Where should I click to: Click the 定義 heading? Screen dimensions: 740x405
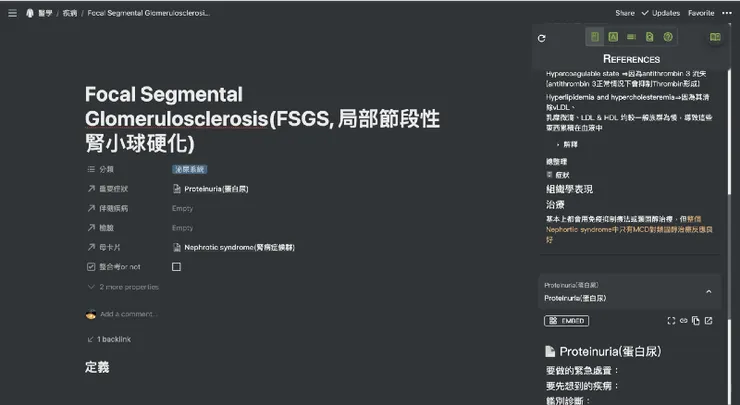click(x=97, y=367)
